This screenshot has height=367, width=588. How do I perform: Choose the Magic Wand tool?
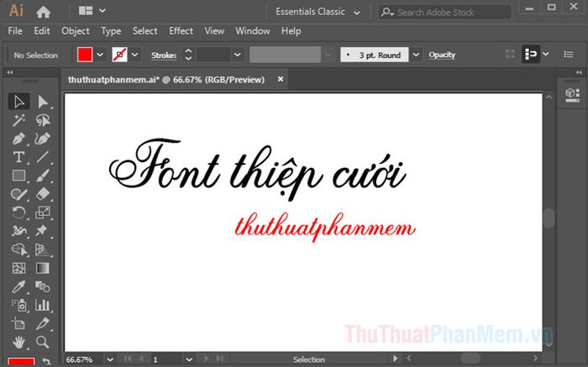pos(18,120)
